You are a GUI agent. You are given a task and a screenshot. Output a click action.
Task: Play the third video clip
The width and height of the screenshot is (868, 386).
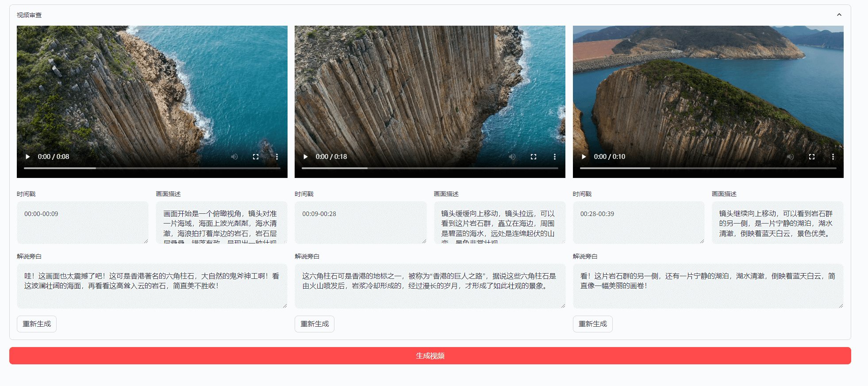click(584, 157)
